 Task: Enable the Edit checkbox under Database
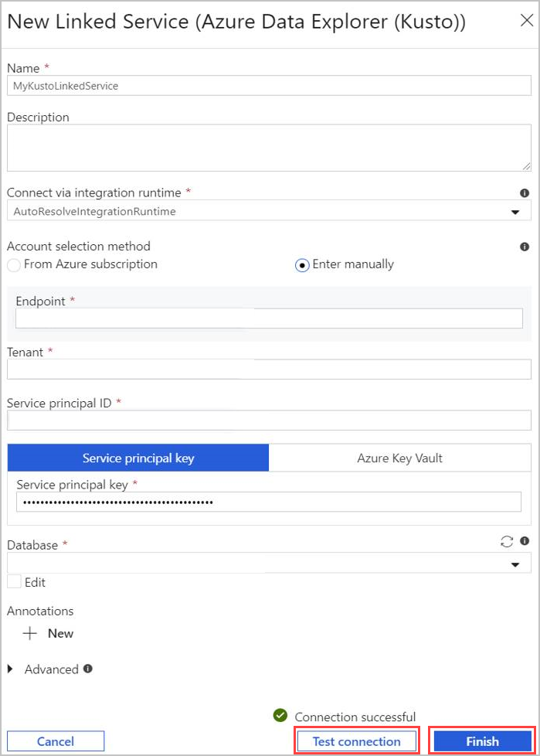point(13,583)
